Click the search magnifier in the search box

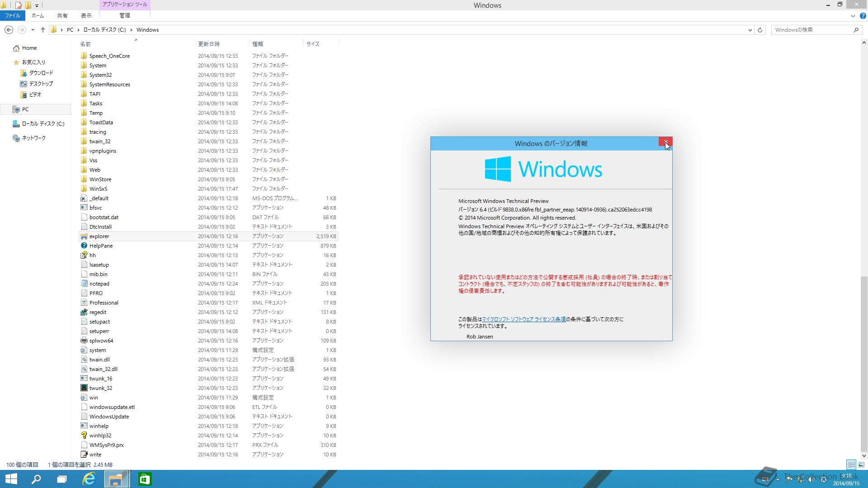click(856, 30)
